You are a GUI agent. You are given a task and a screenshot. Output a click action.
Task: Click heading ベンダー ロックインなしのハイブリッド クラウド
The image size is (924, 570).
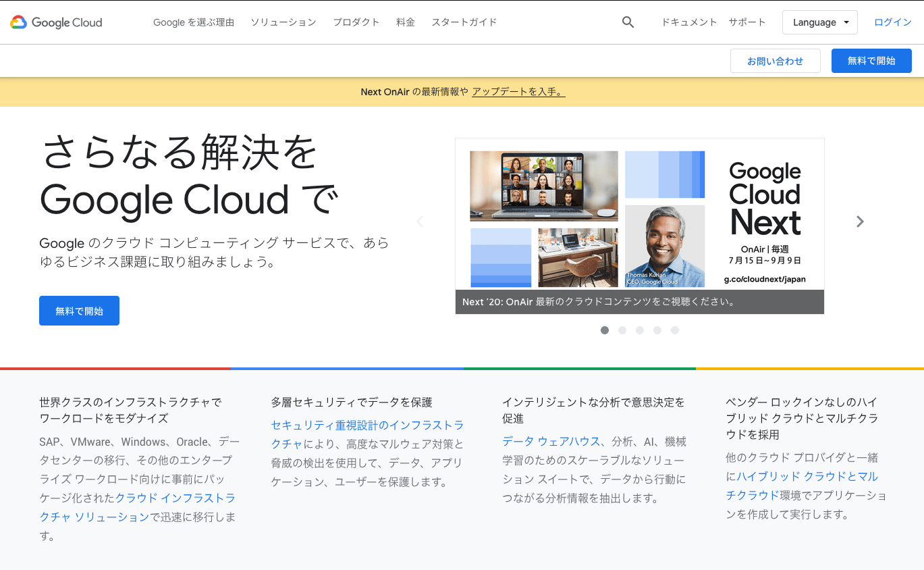pos(802,419)
